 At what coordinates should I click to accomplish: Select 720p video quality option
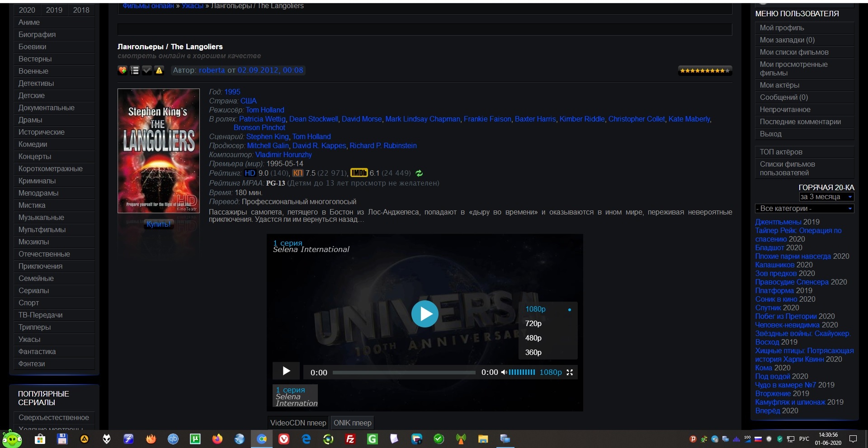tap(533, 323)
